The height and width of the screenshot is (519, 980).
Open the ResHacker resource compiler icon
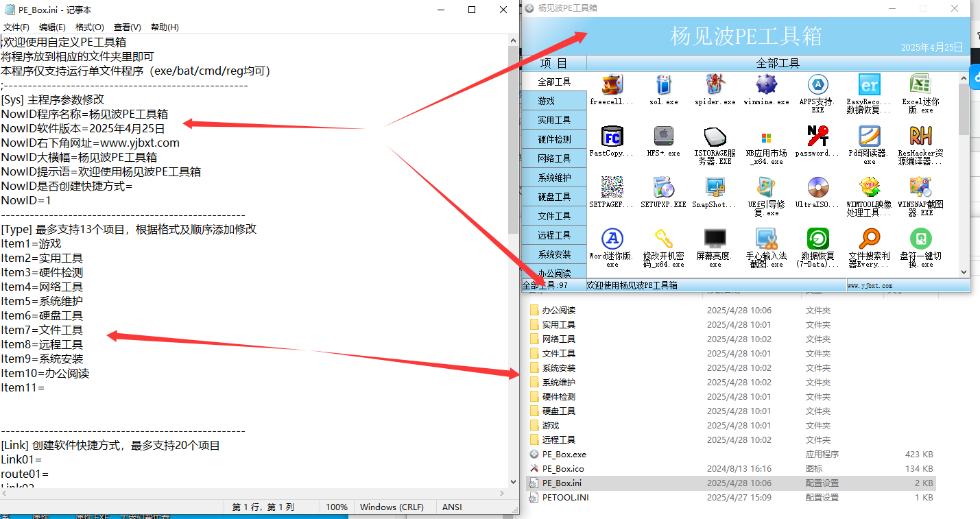click(x=920, y=137)
